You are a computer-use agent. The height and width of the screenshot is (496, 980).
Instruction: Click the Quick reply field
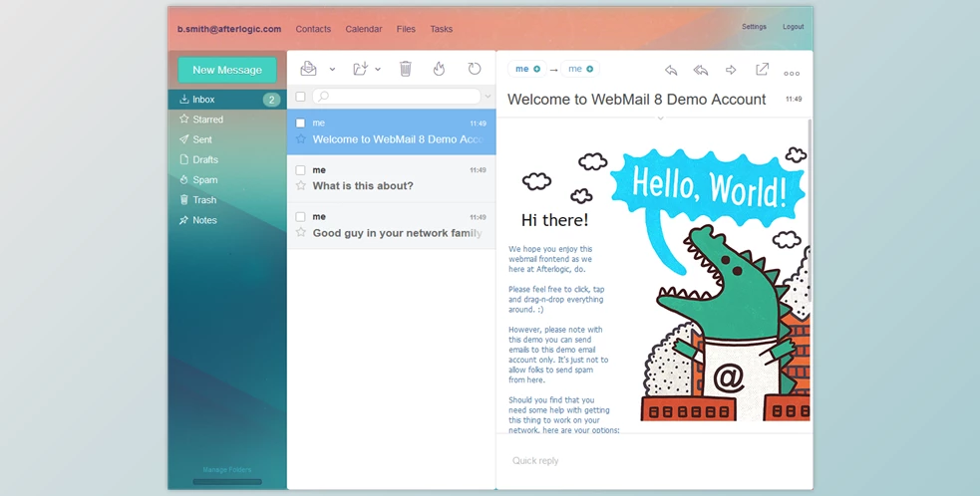[x=654, y=461]
